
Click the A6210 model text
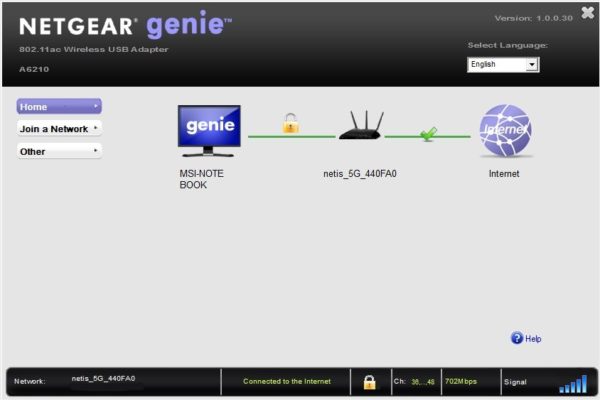tap(34, 69)
